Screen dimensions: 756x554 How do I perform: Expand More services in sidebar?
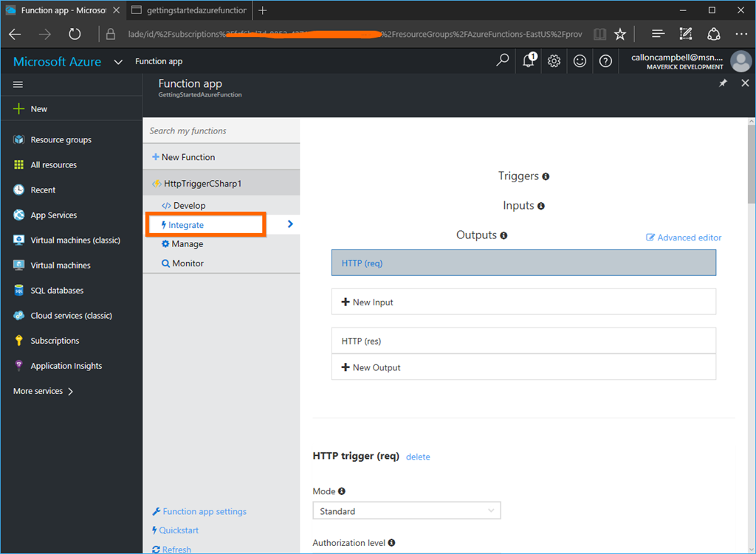pyautogui.click(x=44, y=391)
